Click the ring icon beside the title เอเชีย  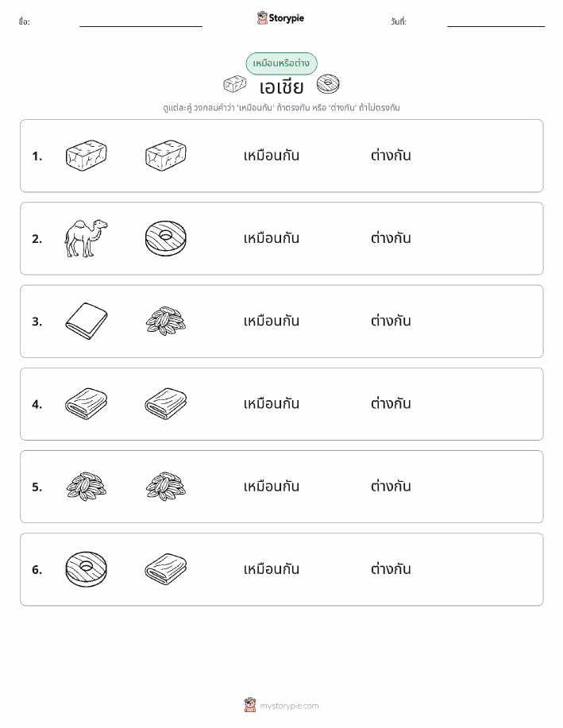coord(328,84)
